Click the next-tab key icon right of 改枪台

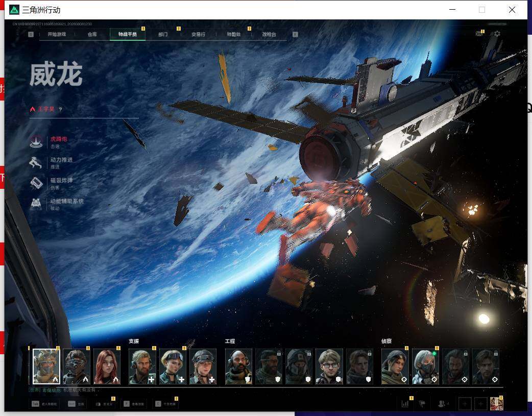295,34
